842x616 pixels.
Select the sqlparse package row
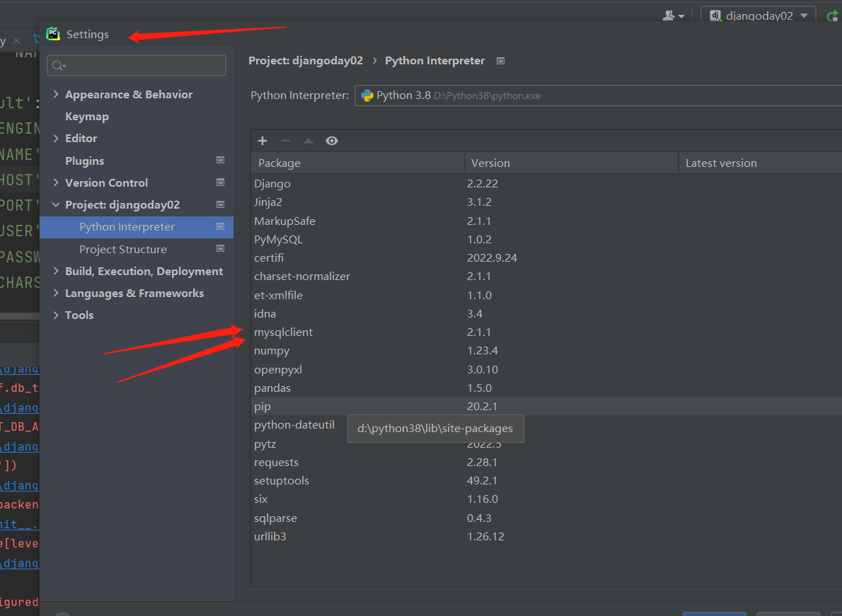pyautogui.click(x=547, y=518)
